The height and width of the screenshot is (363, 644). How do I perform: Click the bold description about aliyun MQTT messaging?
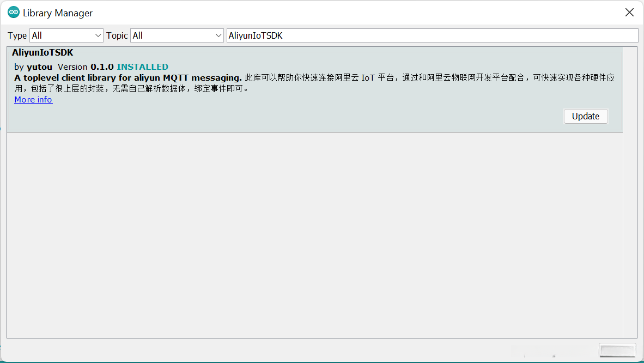[x=128, y=78]
